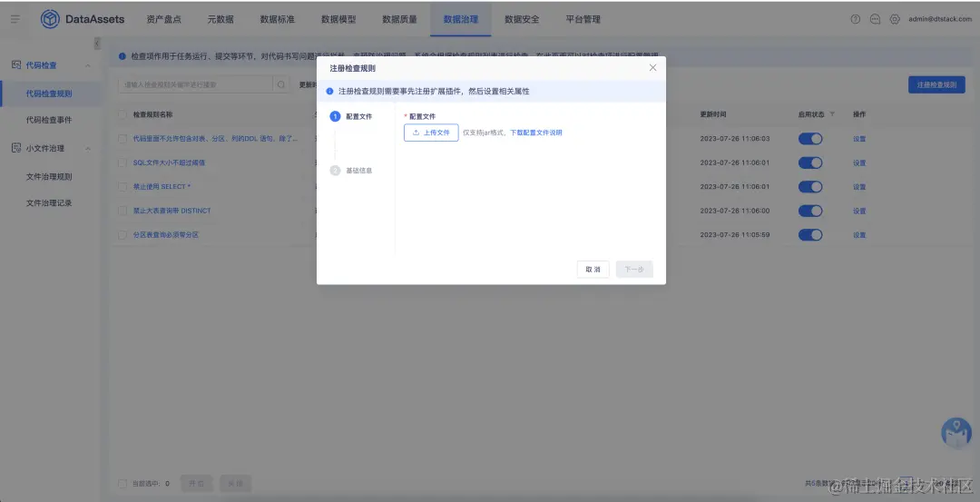Screen dimensions: 980x502
Task: Click 设置 for the 11:06:03 row
Action: [x=859, y=139]
